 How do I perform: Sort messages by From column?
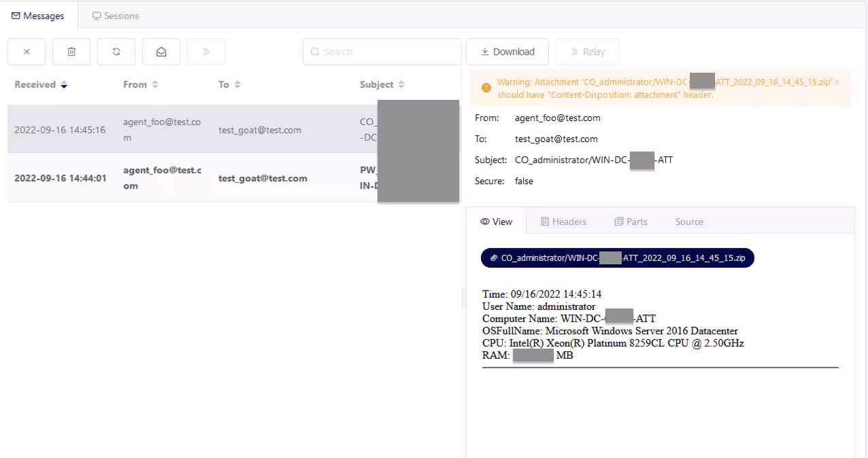(x=140, y=85)
